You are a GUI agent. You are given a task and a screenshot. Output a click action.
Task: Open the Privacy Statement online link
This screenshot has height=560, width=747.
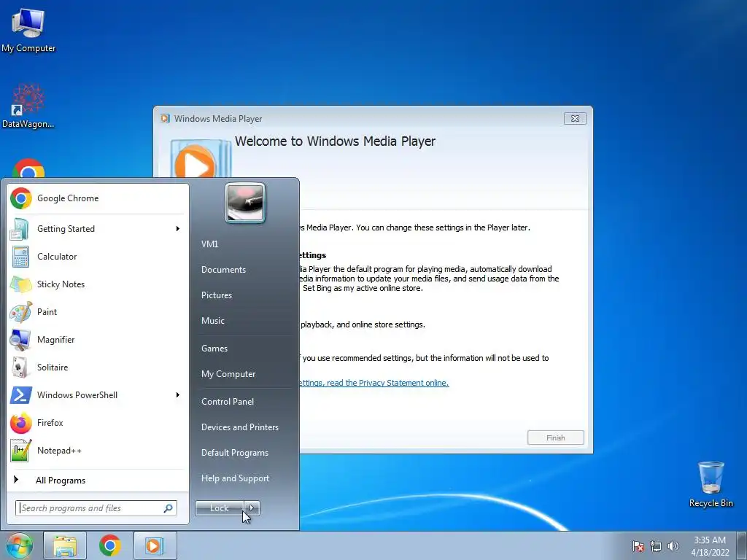(x=374, y=383)
